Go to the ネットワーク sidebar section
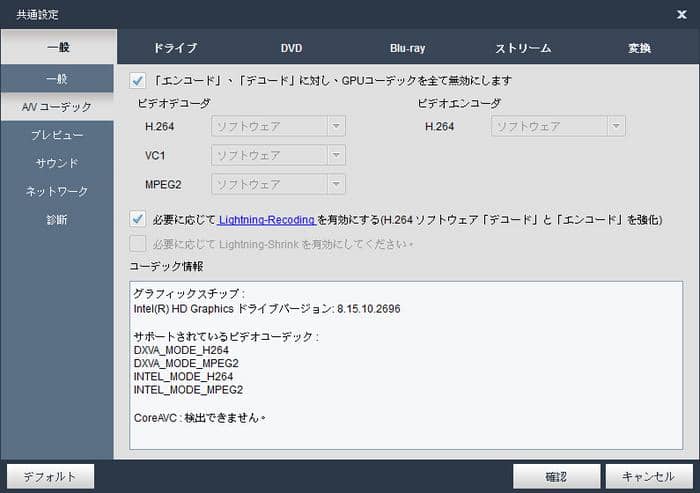The height and width of the screenshot is (493, 700). click(57, 191)
